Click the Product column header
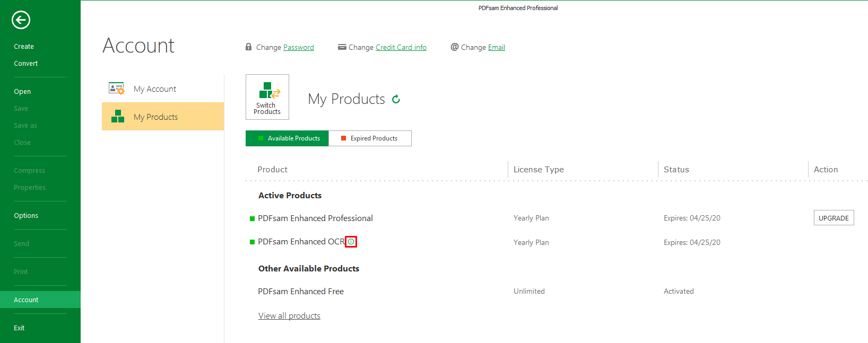 click(x=273, y=170)
